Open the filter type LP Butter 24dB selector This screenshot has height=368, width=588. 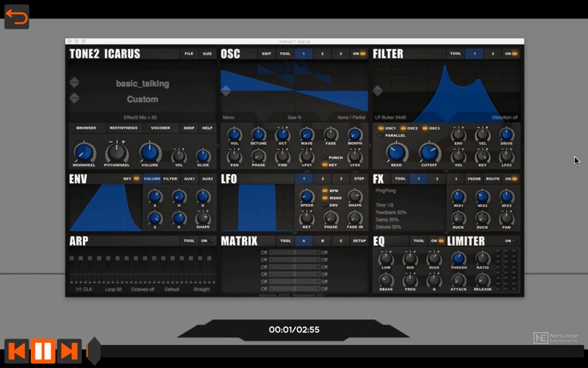390,118
